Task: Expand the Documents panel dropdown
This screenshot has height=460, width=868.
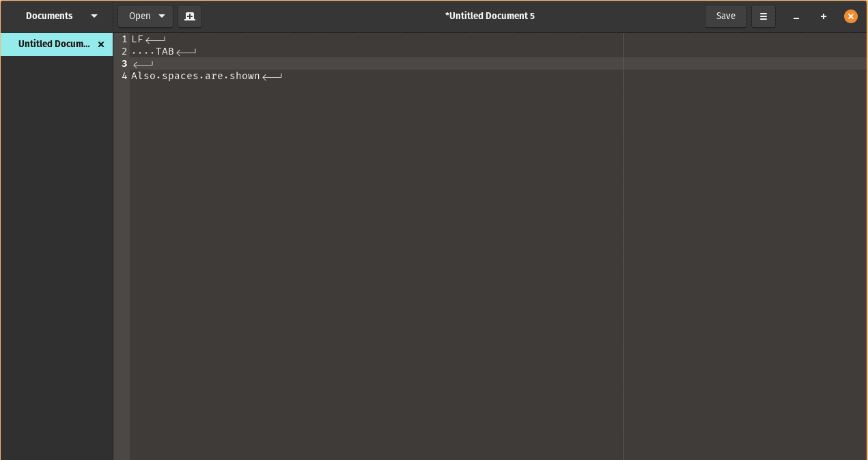Action: (94, 16)
